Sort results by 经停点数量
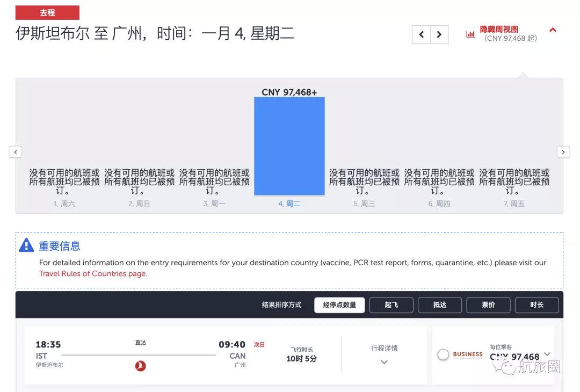This screenshot has height=392, width=580. coord(339,305)
